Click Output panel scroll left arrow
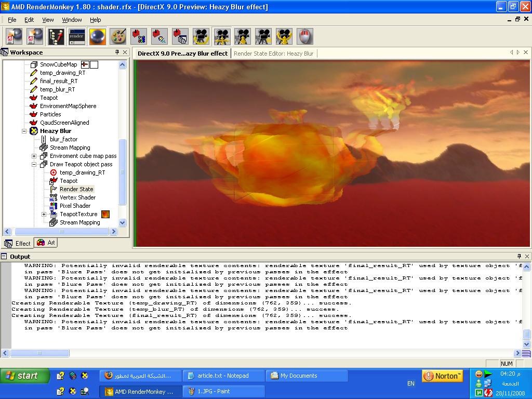 point(5,353)
